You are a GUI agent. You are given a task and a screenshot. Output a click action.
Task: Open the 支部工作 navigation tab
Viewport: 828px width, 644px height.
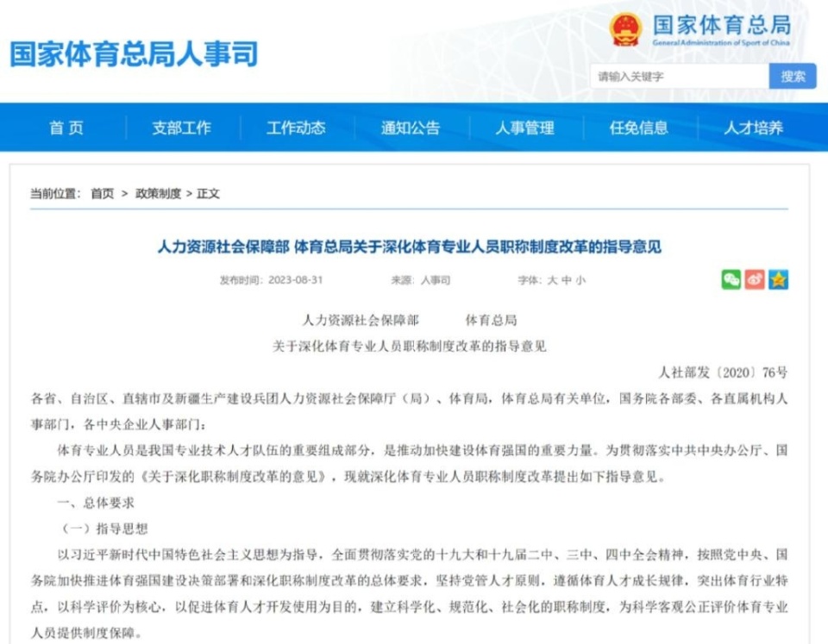pos(181,128)
